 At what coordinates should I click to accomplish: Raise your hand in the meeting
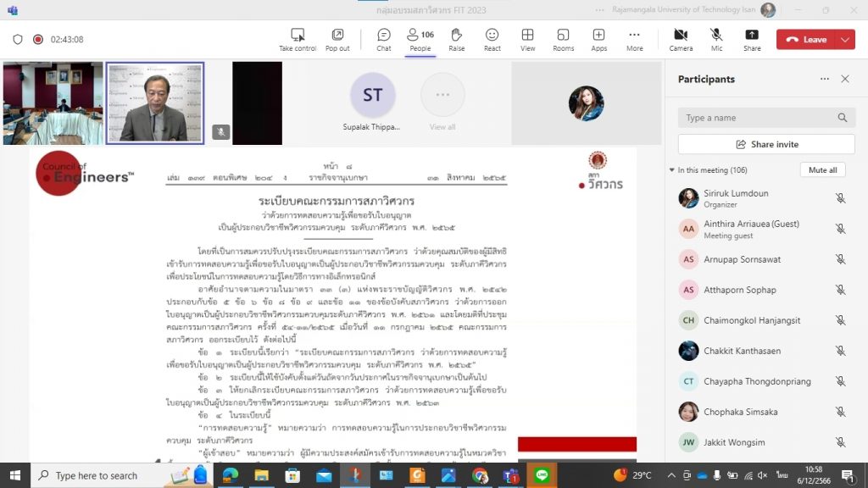456,39
